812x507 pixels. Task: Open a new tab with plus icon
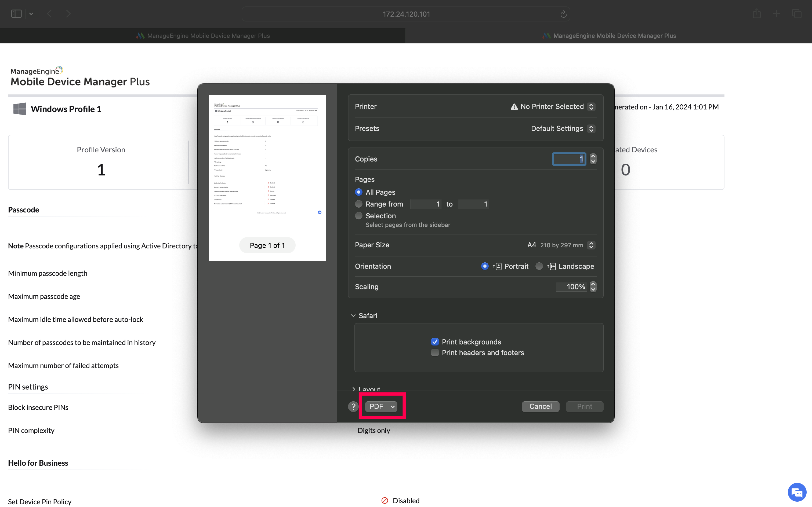[777, 14]
